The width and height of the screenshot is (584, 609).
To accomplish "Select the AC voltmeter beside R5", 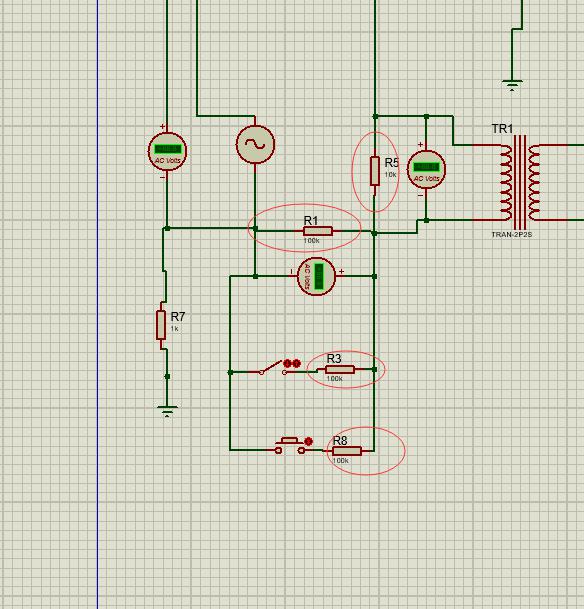I will pyautogui.click(x=426, y=169).
